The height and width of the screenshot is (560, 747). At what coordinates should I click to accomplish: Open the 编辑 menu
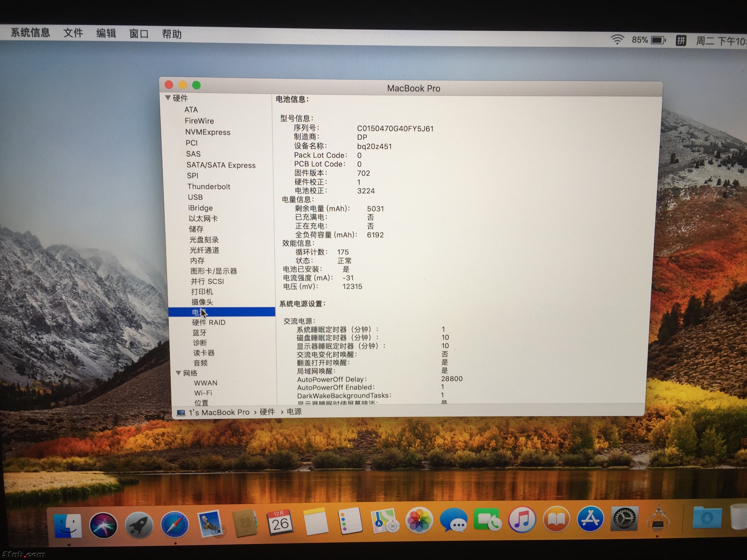[x=106, y=33]
